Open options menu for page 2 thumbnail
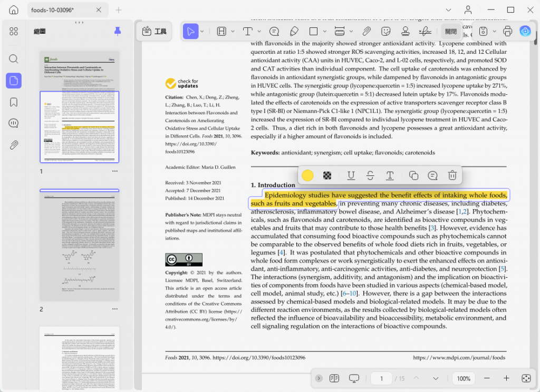 (x=114, y=309)
